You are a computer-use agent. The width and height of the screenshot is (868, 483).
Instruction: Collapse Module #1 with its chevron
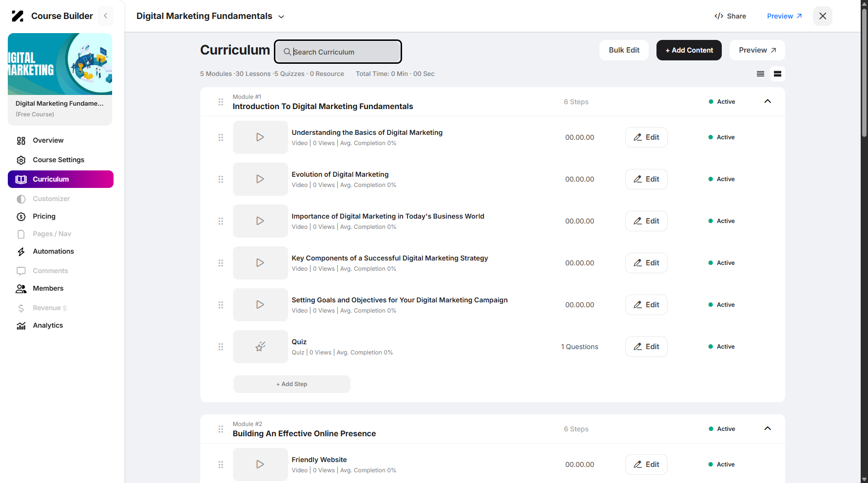tap(768, 101)
